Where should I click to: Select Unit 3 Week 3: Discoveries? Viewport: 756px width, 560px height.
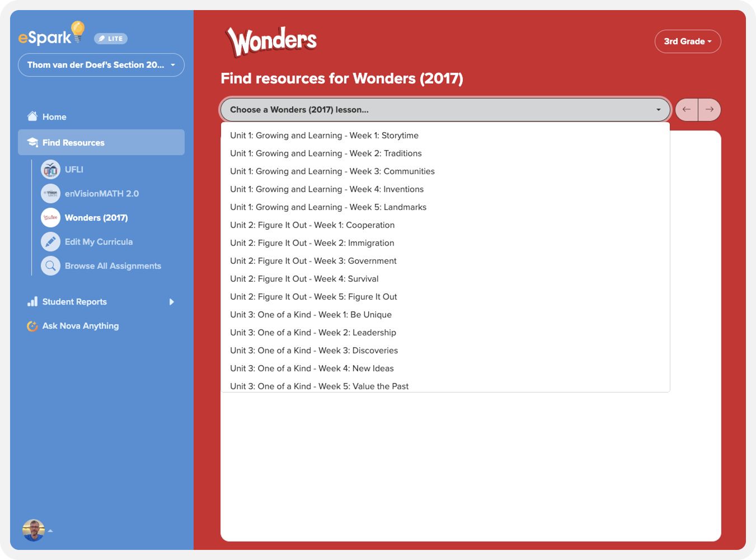click(445, 351)
